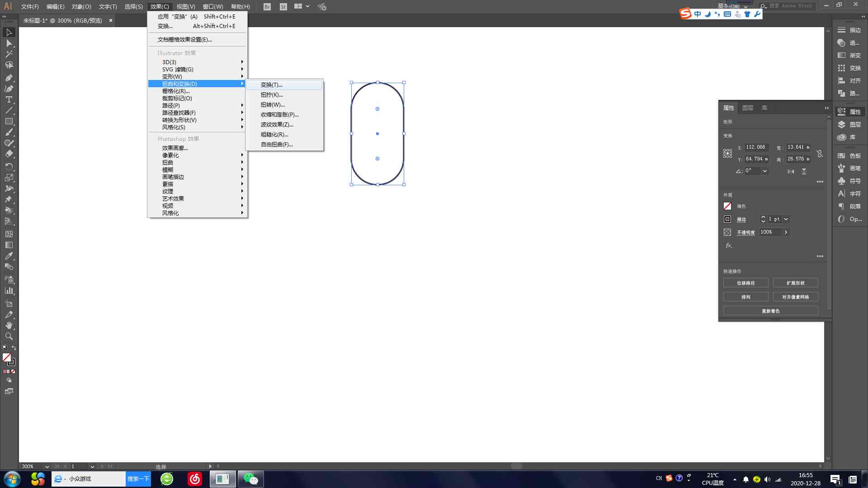Screen dimensions: 868x488
Task: Open the Align (对齐) panel icon
Action: [841, 80]
